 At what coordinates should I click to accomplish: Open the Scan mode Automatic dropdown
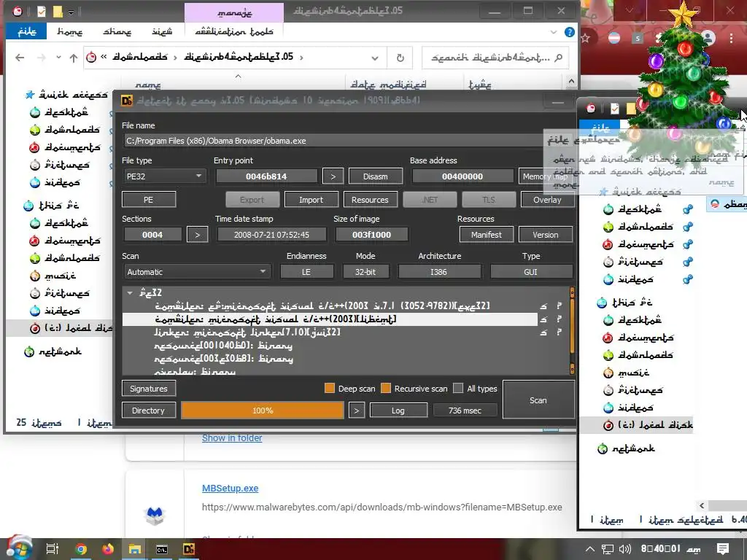197,272
